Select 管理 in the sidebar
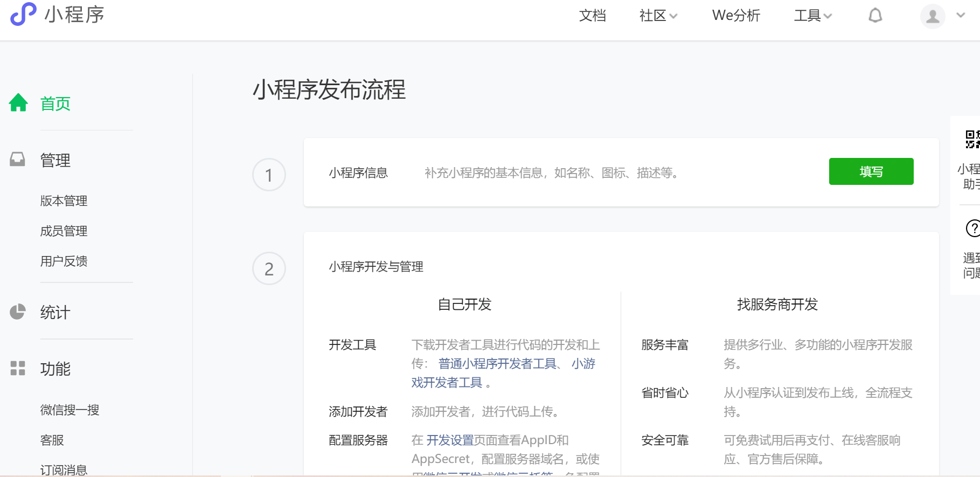This screenshot has height=477, width=980. [55, 160]
